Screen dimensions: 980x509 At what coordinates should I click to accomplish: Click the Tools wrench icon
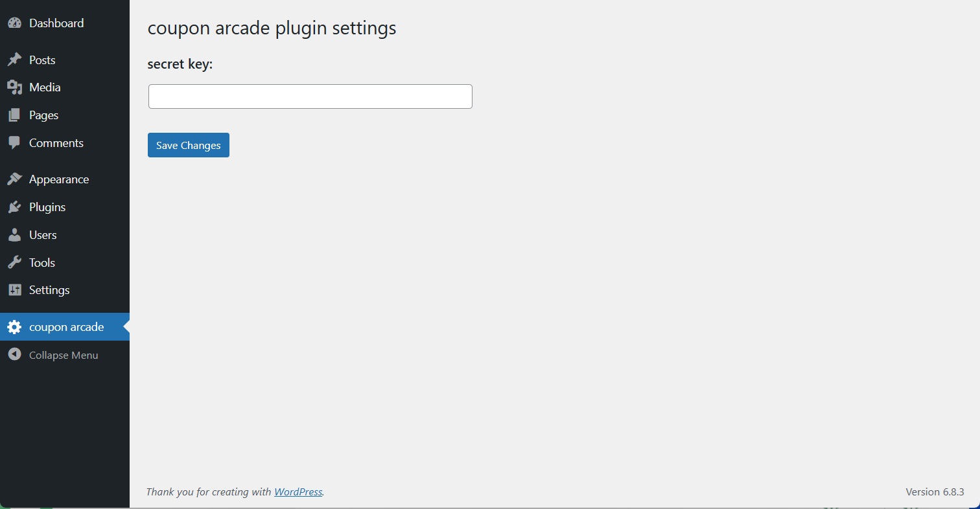[14, 263]
